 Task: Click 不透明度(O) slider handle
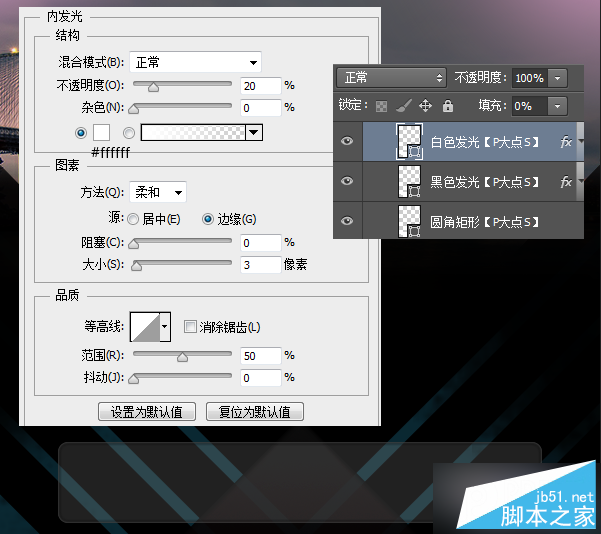[153, 87]
